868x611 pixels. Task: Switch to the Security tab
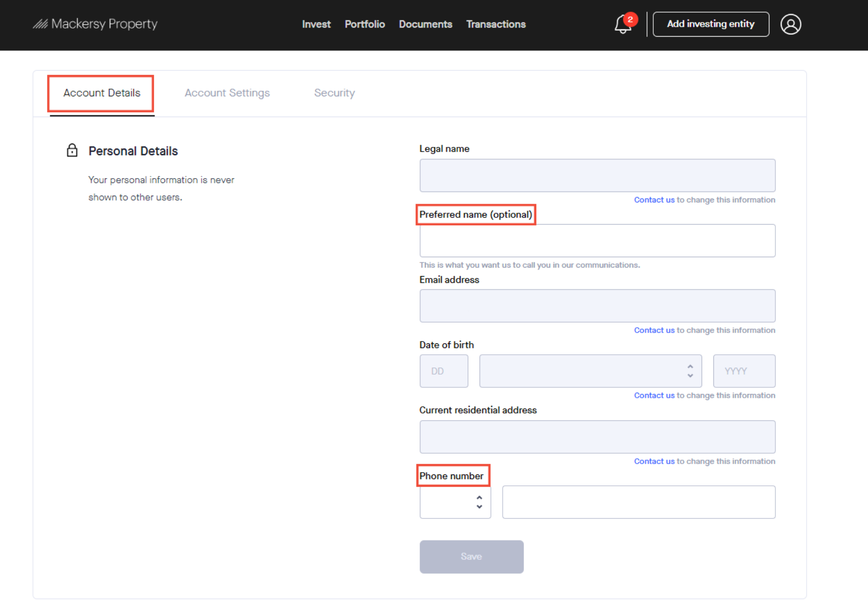pyautogui.click(x=334, y=93)
